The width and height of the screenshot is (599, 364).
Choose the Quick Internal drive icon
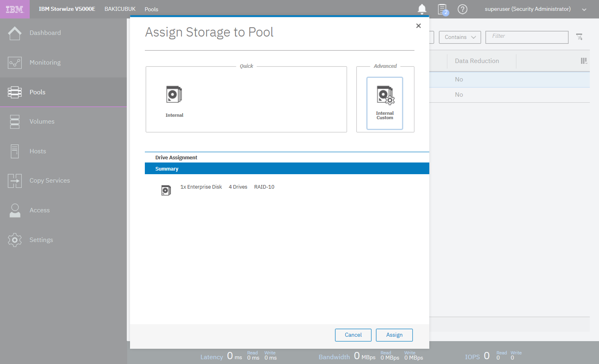175,95
